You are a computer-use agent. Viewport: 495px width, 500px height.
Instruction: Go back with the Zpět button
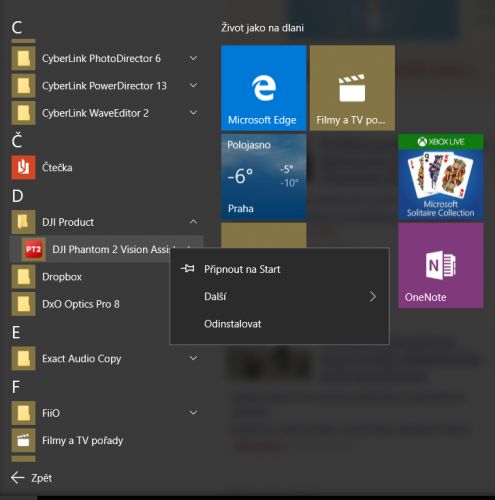(x=32, y=478)
